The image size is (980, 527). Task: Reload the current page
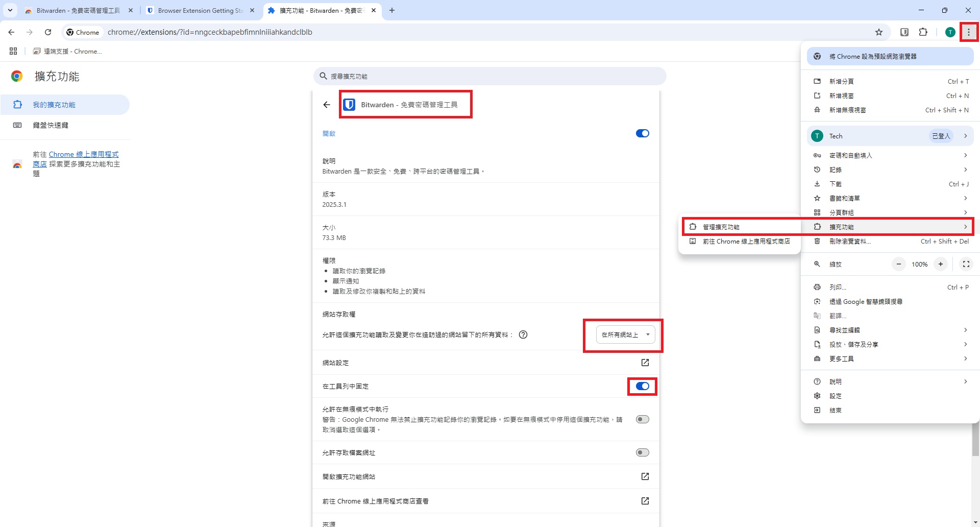[47, 32]
